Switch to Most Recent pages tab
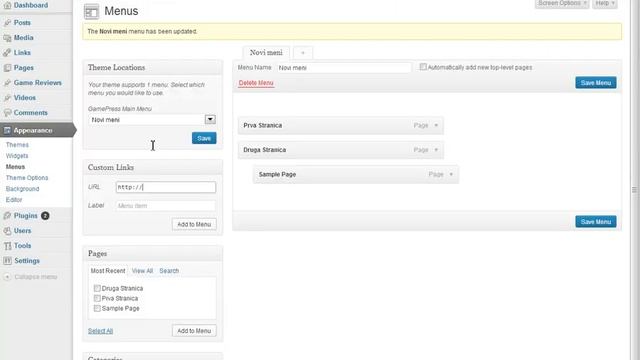640x360 pixels. pos(108,271)
